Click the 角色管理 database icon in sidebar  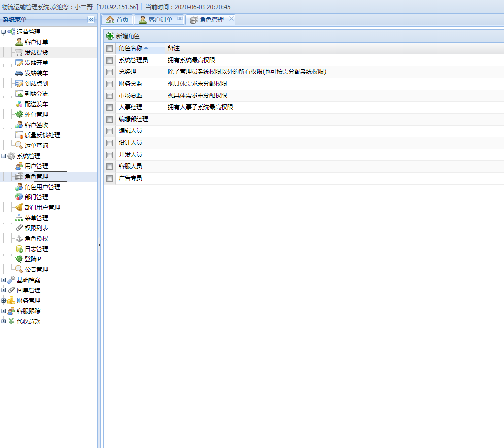[x=19, y=176]
